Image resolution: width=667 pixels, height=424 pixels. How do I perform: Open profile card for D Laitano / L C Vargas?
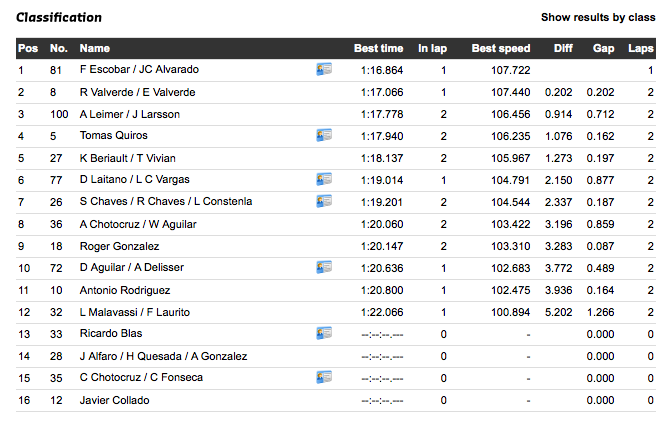coord(324,180)
